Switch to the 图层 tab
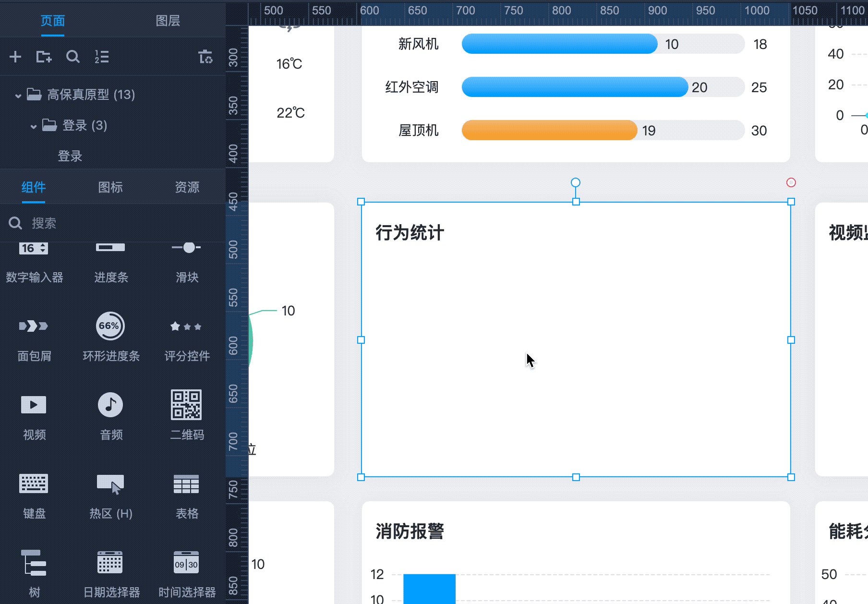This screenshot has height=604, width=868. pos(168,21)
